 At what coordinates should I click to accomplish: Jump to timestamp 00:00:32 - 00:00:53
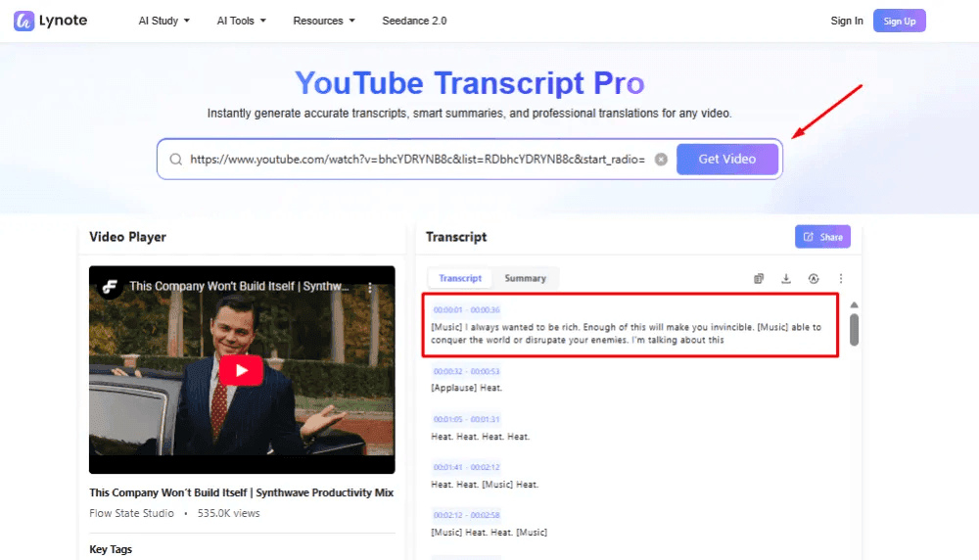(466, 371)
